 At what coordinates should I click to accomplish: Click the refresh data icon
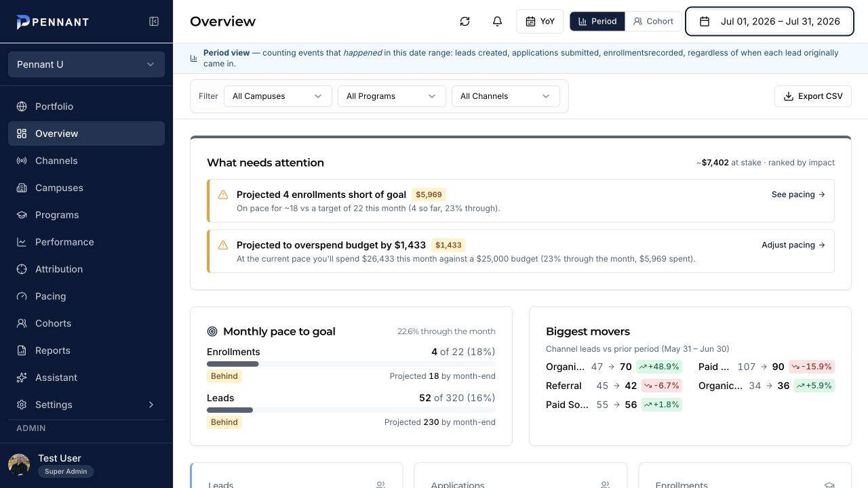point(465,22)
